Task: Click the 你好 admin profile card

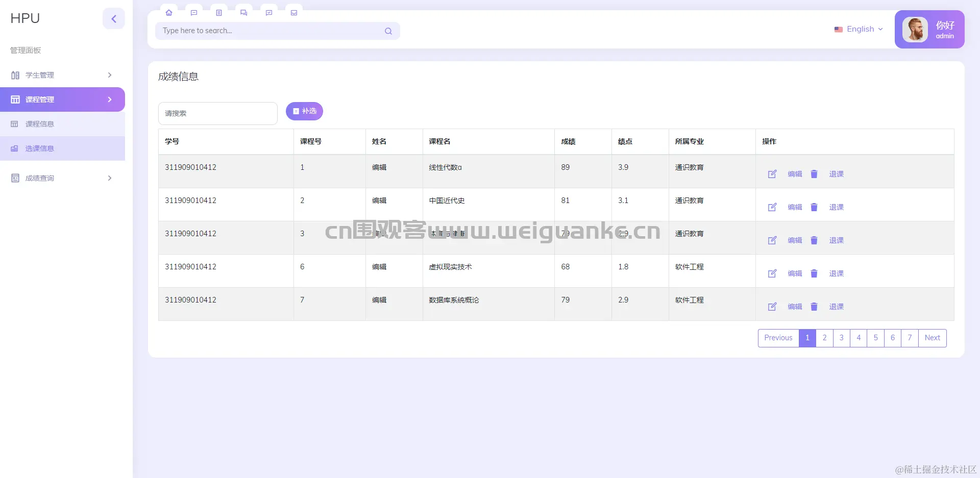Action: (929, 30)
